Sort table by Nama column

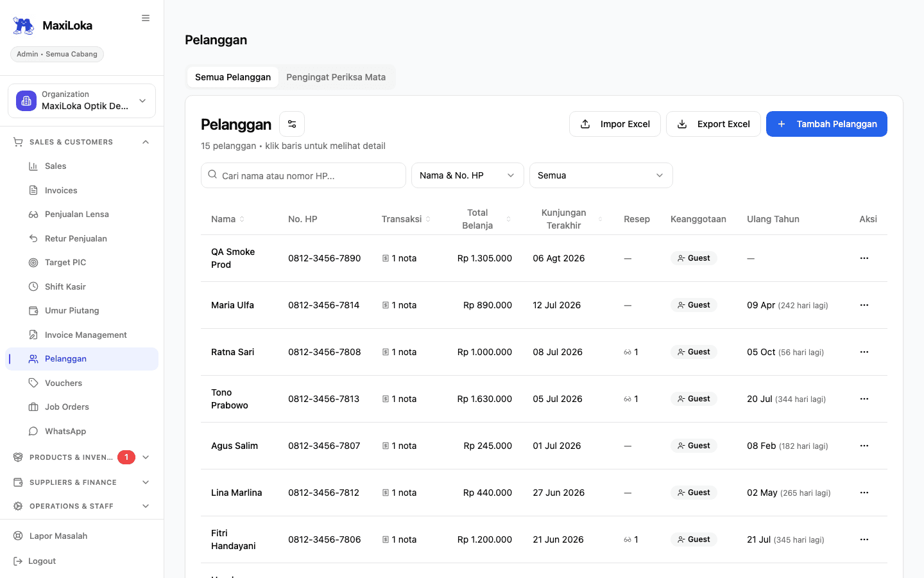coord(228,219)
